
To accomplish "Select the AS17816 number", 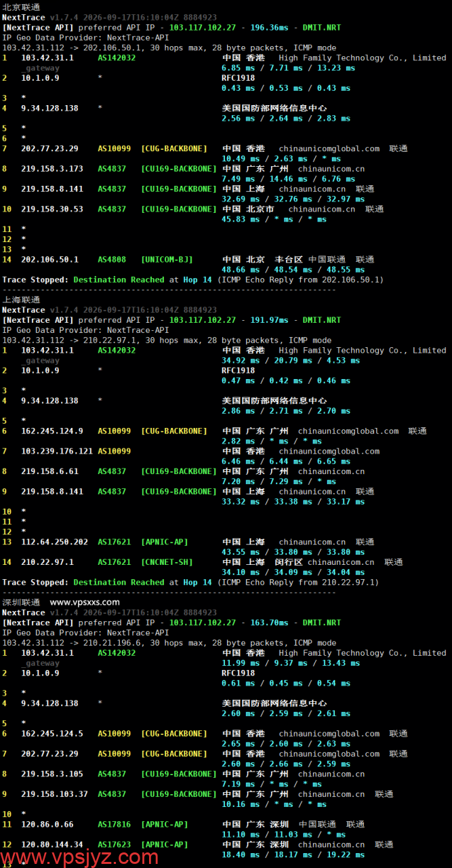I will point(115,825).
